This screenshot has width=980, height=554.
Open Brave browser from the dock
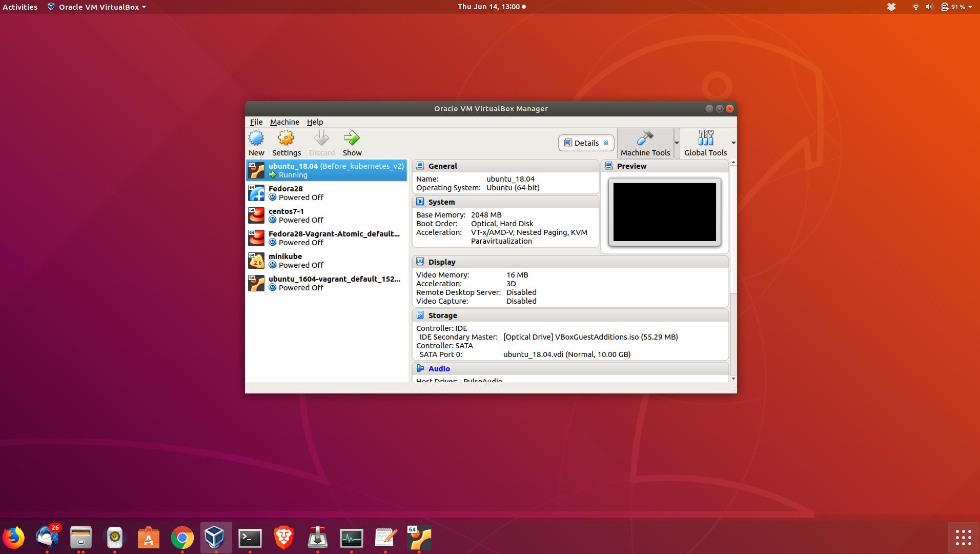[x=283, y=538]
